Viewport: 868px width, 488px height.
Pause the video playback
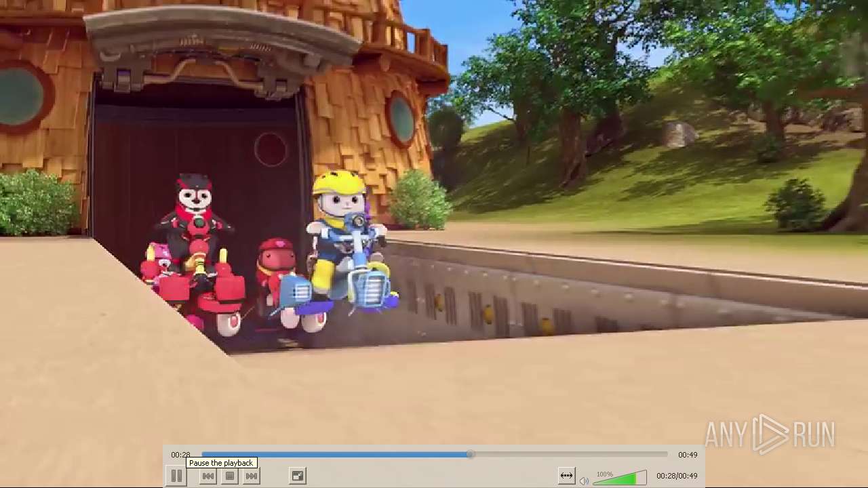click(x=176, y=476)
